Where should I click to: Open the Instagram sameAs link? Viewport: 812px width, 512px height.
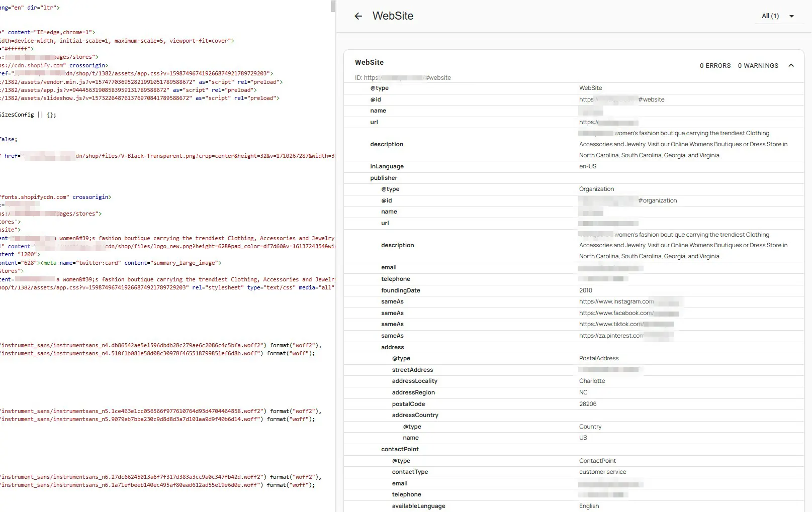point(628,301)
